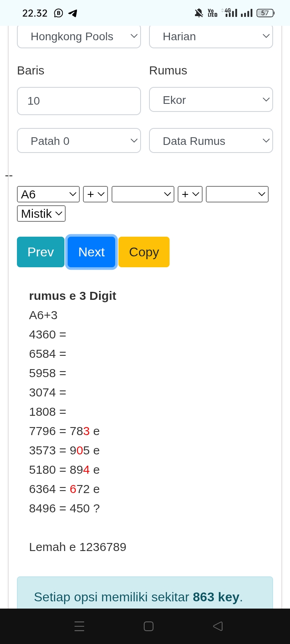Expand the Ekor rumus dropdown
This screenshot has width=290, height=644.
[211, 99]
